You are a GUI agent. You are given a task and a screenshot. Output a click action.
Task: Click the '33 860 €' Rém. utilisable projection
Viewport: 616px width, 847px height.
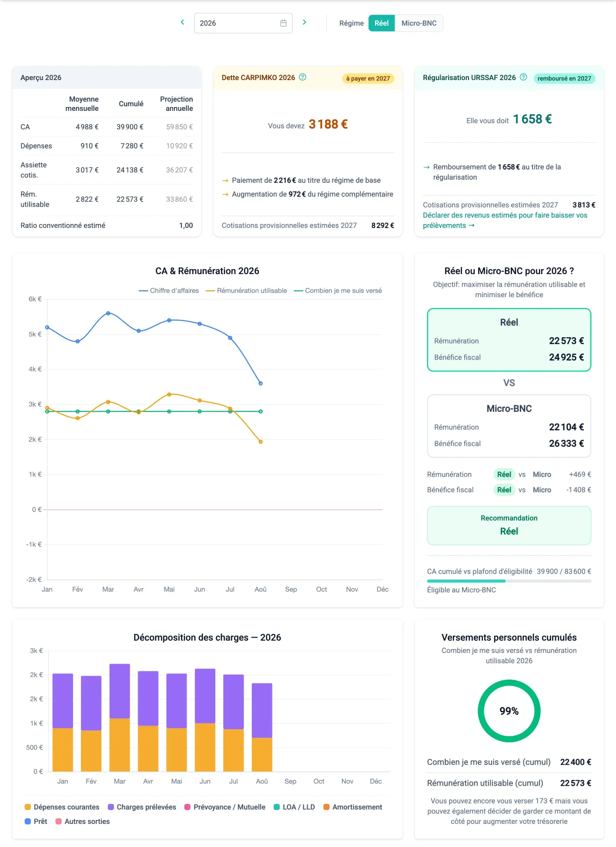click(x=179, y=199)
